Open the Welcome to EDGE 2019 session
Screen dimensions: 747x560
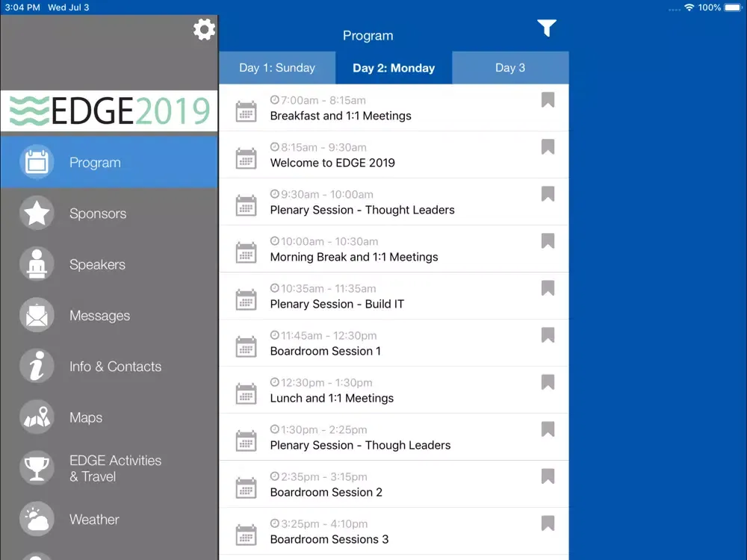tap(394, 155)
